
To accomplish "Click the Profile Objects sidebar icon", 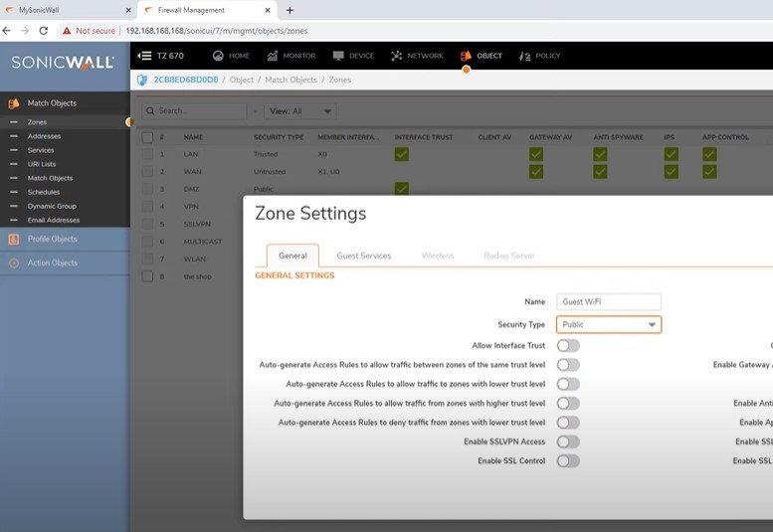I will pos(14,239).
